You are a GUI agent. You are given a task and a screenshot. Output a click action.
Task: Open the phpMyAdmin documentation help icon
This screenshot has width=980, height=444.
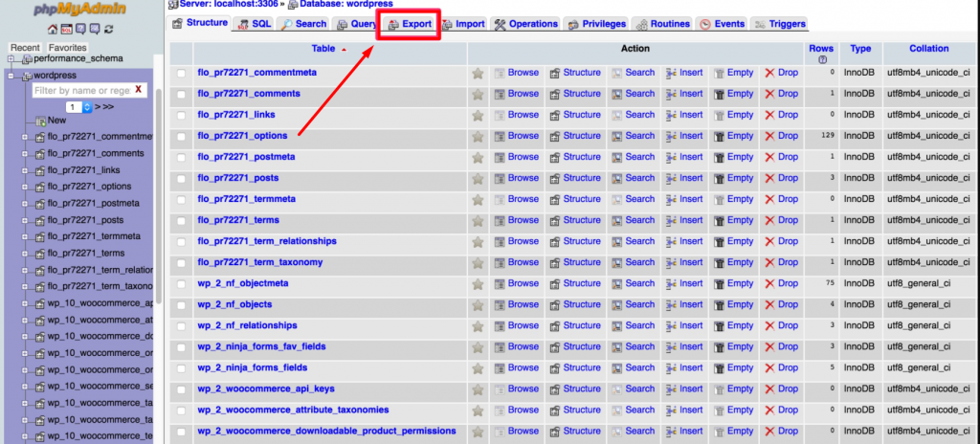pos(80,30)
